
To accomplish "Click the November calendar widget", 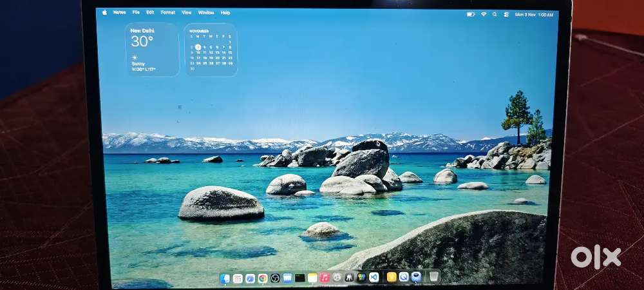I will (211, 50).
